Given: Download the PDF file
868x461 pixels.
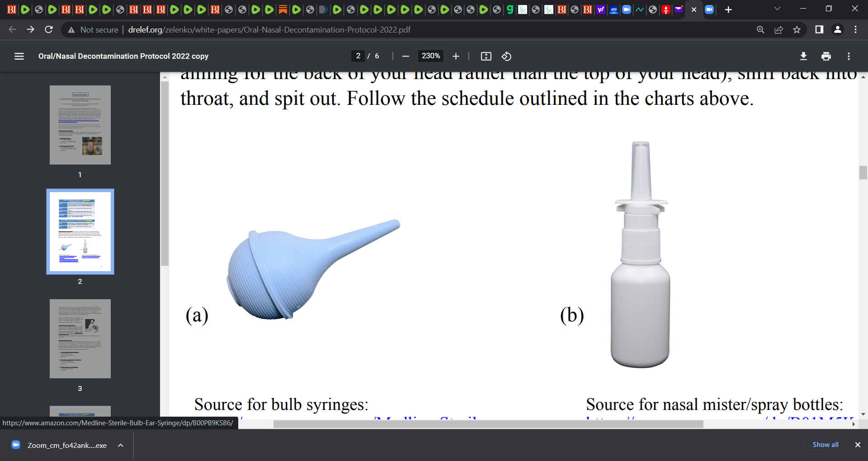Looking at the screenshot, I should click(x=803, y=56).
